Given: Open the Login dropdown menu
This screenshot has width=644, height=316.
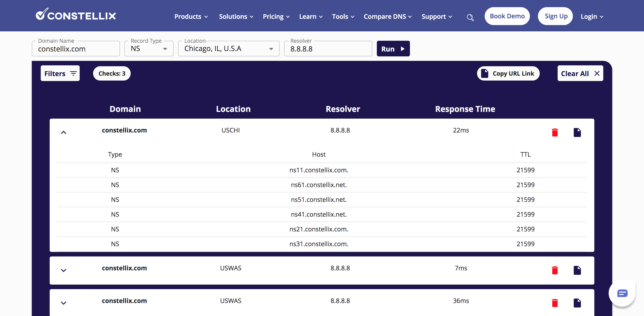Looking at the screenshot, I should [x=592, y=17].
